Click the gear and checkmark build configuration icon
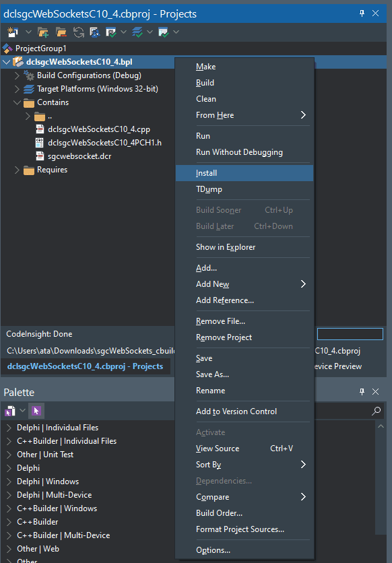Image resolution: width=392 pixels, height=563 pixels. [x=111, y=32]
